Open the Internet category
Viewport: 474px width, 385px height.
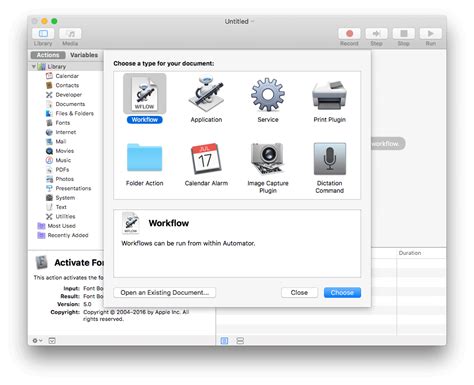coord(66,132)
